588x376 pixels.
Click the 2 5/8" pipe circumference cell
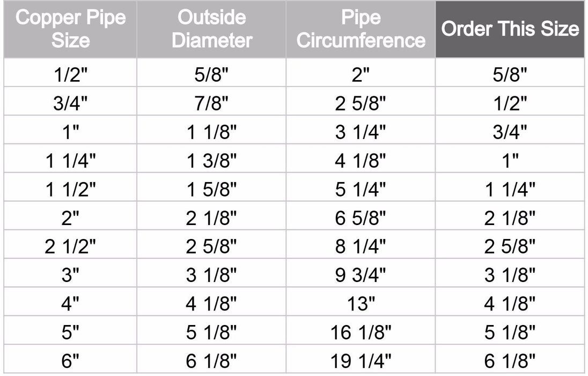(361, 102)
